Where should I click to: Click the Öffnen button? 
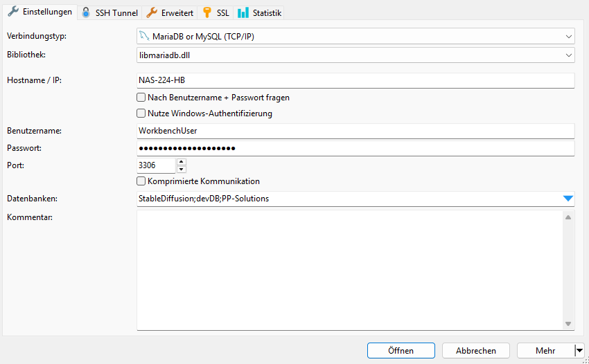(x=401, y=351)
